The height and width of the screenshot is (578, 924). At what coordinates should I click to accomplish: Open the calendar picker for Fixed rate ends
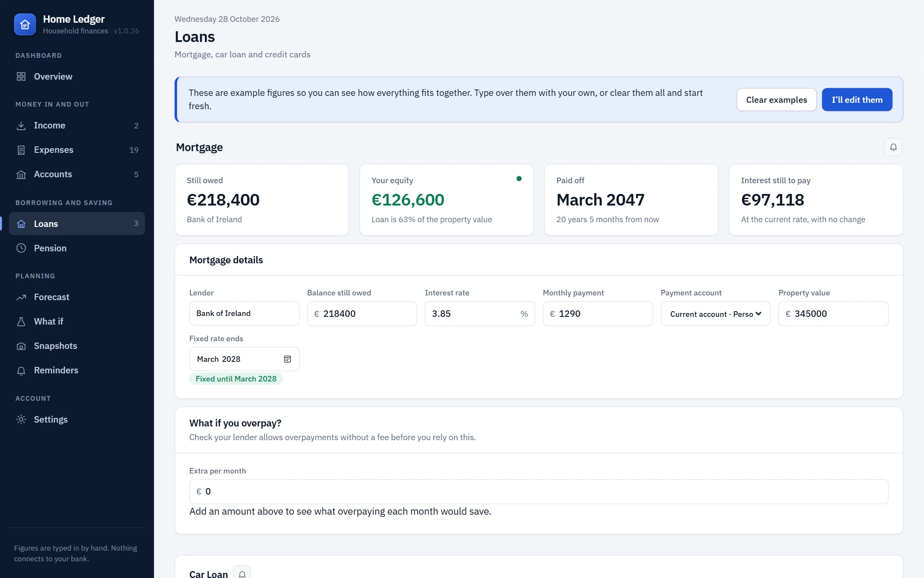(x=287, y=359)
